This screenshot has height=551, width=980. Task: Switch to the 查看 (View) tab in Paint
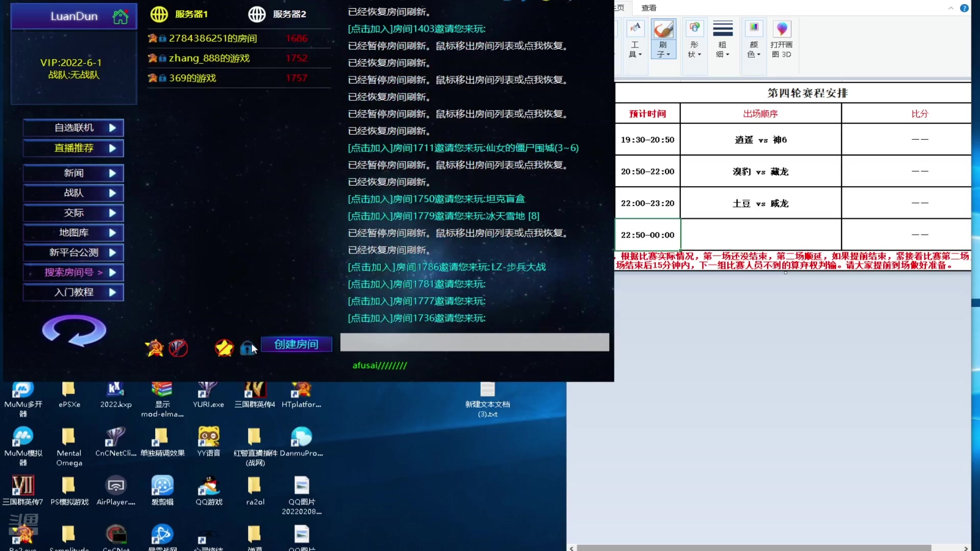click(x=649, y=8)
